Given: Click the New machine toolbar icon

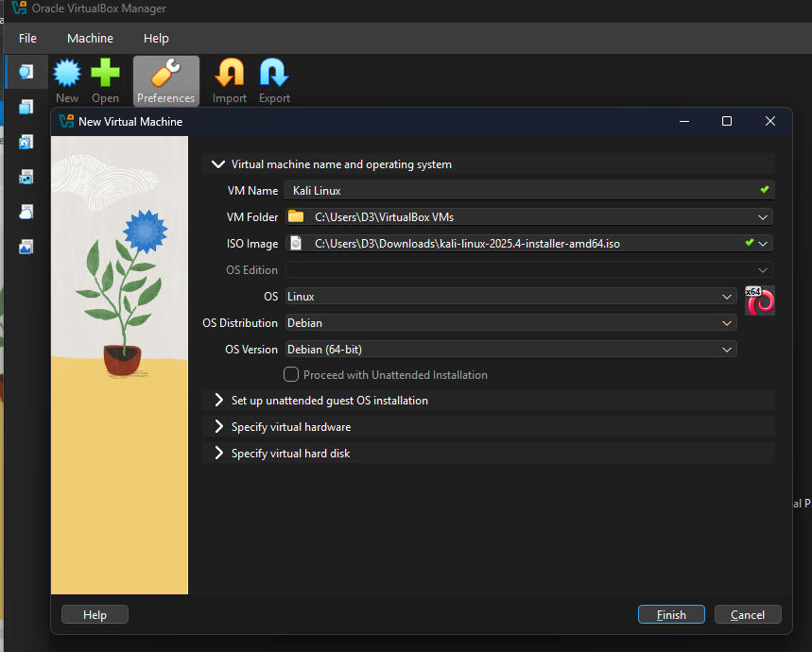Looking at the screenshot, I should tap(67, 80).
